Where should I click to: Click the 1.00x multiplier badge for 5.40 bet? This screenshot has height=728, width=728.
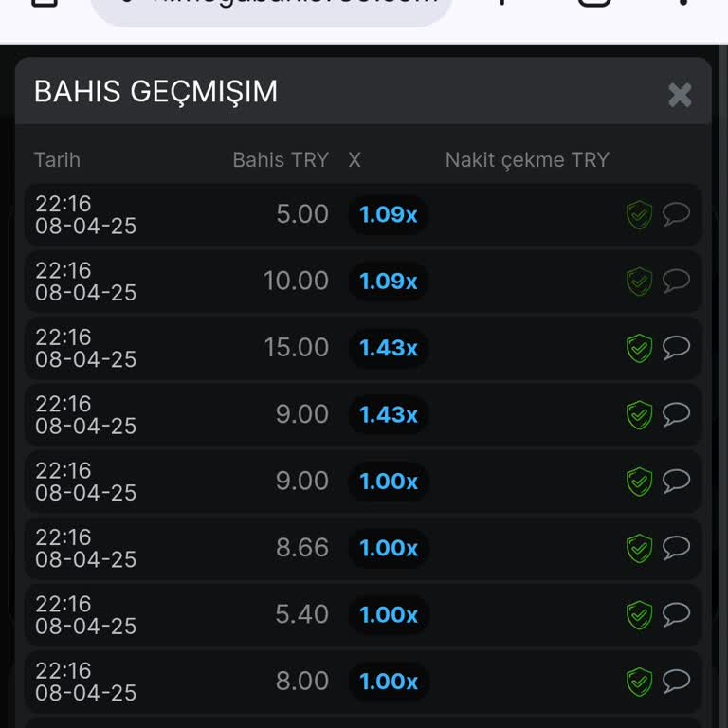389,614
